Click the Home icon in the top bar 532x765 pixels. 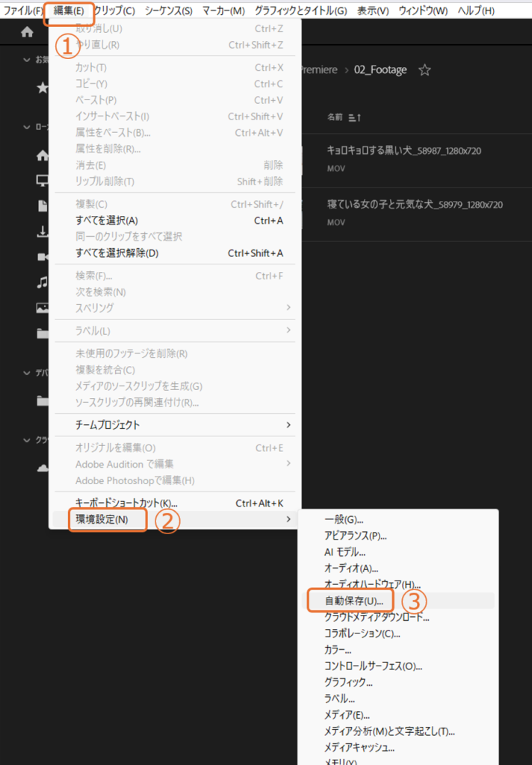tap(27, 32)
